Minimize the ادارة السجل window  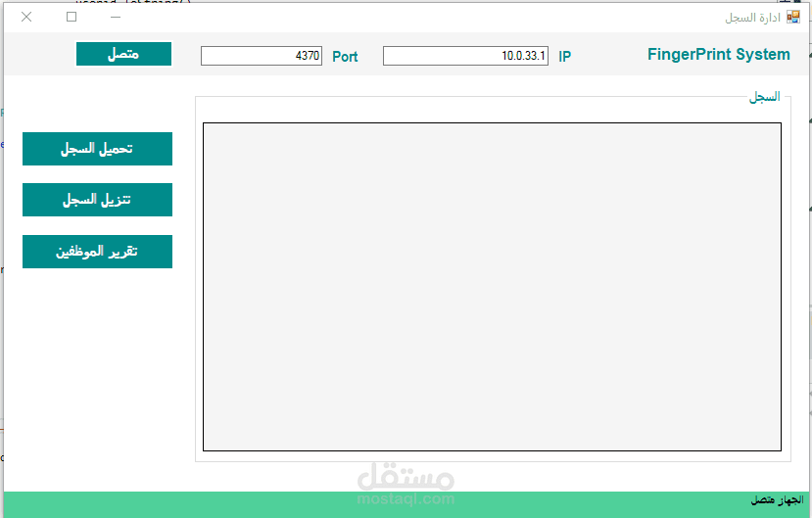coord(116,17)
